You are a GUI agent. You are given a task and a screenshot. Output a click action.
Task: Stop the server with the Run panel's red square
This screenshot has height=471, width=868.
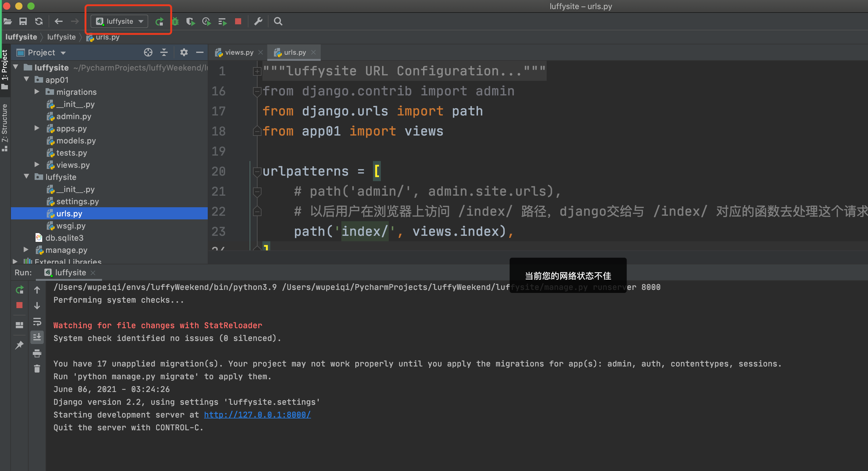[x=19, y=305]
